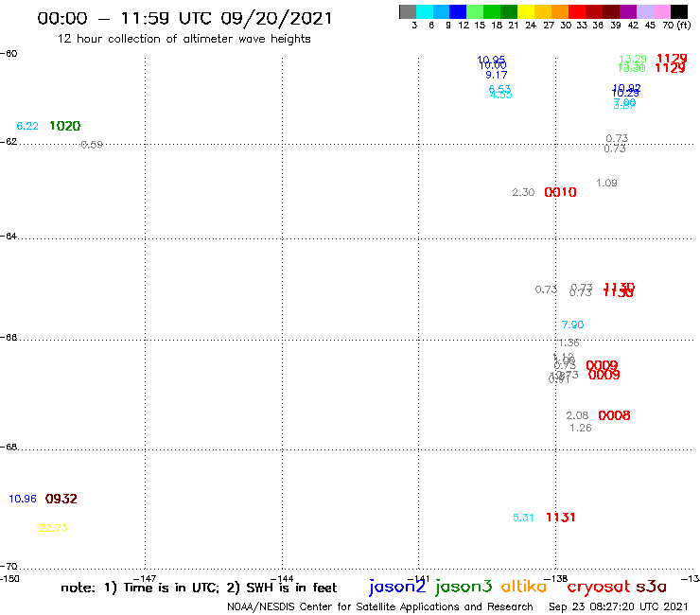
Task: Select the wave height value '6.22'
Action: coord(27,126)
